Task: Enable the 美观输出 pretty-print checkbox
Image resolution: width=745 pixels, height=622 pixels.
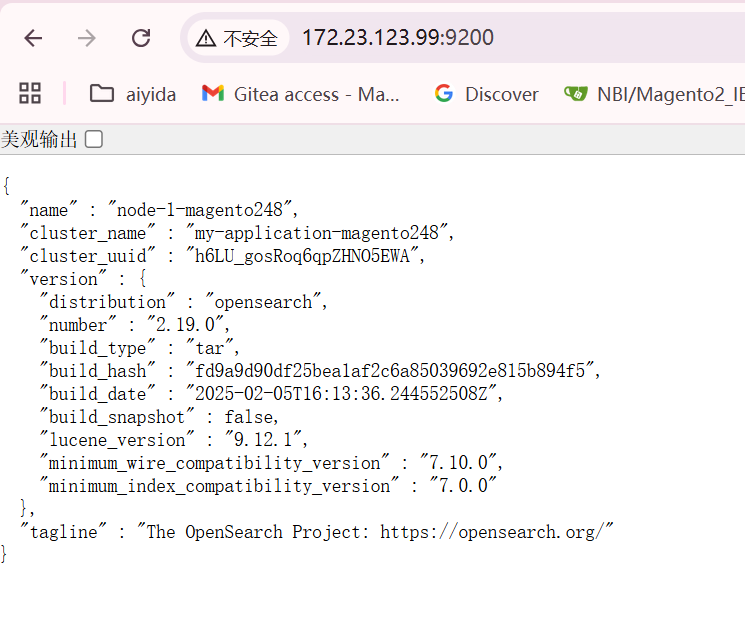Action: pos(94,139)
